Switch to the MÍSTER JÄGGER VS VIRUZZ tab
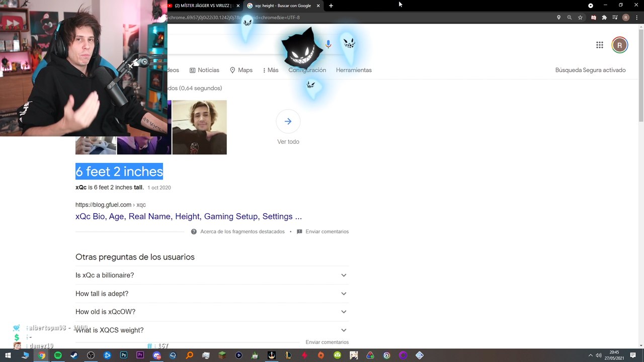Screen dimensions: 644x362 coord(204,6)
